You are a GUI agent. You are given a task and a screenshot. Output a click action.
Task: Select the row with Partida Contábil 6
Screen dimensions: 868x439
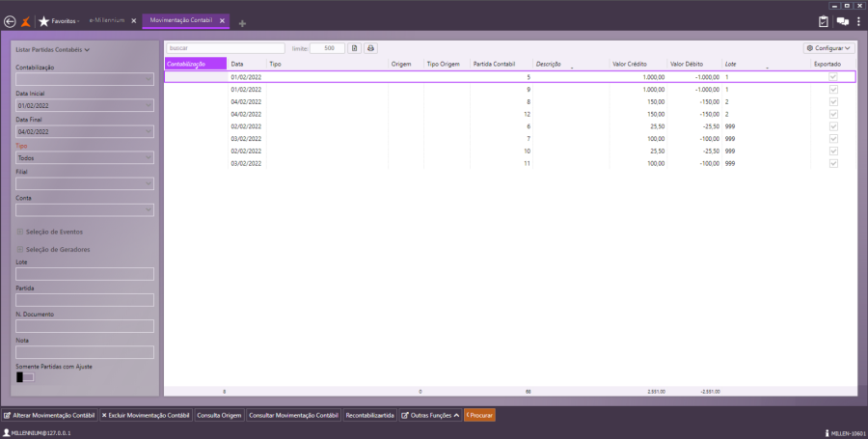pos(510,126)
